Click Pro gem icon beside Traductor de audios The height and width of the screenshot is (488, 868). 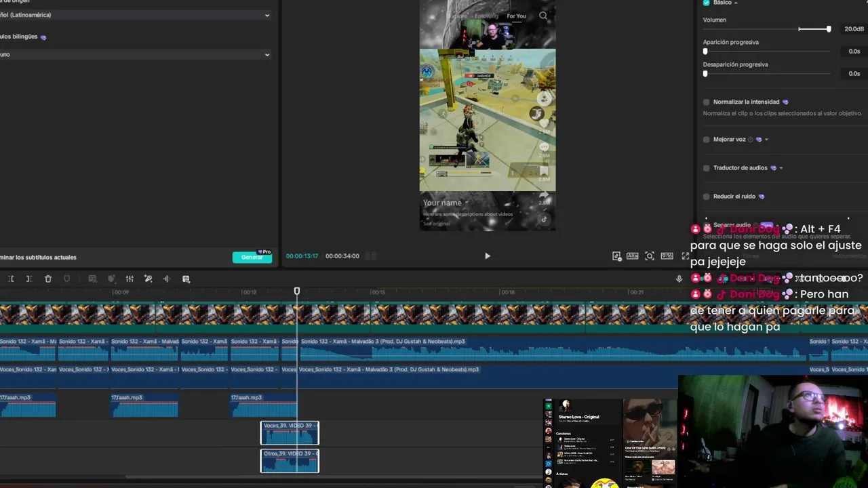(x=774, y=168)
